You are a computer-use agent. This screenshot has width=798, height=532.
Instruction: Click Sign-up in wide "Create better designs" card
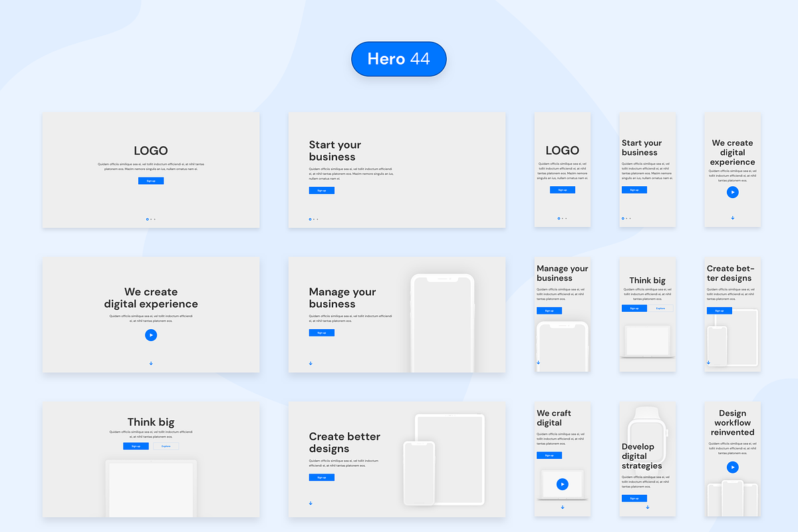(x=321, y=477)
